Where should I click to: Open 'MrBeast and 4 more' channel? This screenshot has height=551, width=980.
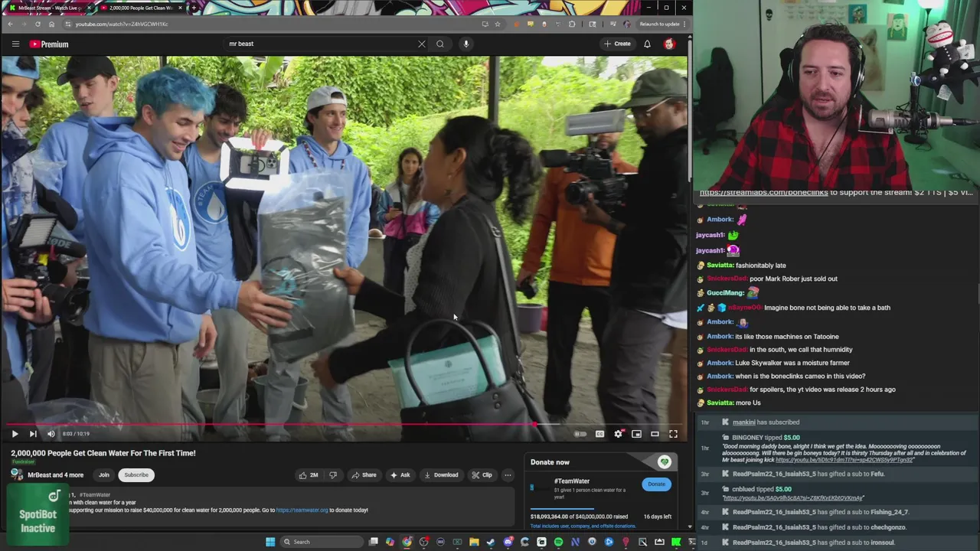click(55, 474)
